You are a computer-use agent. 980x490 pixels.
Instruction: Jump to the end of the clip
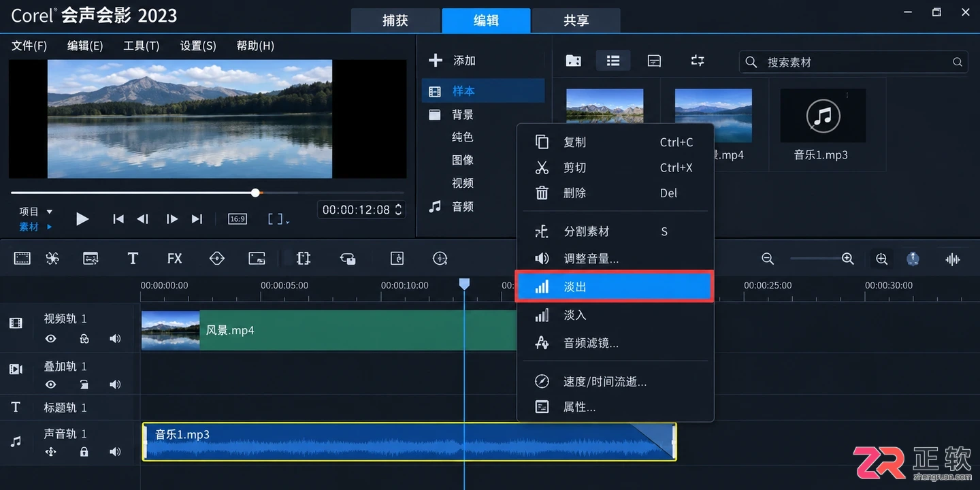pyautogui.click(x=197, y=219)
